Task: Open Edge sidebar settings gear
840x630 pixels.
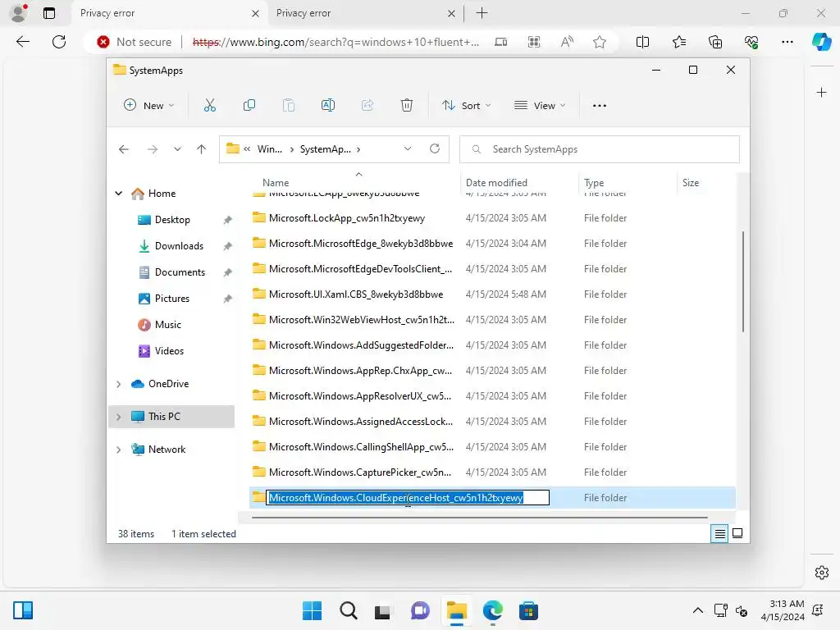Action: click(822, 573)
